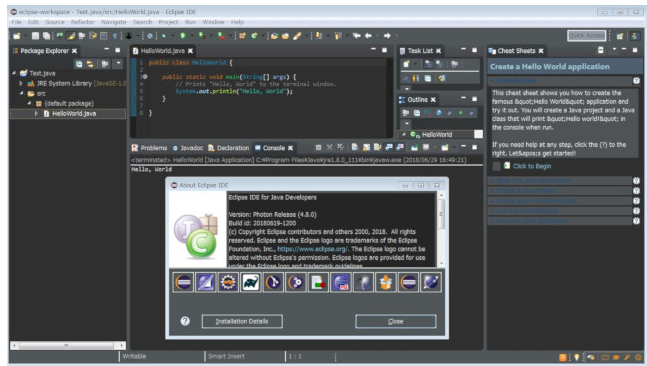Switch to the Problems tab
Image resolution: width=647 pixels, height=366 pixels.
(x=149, y=148)
